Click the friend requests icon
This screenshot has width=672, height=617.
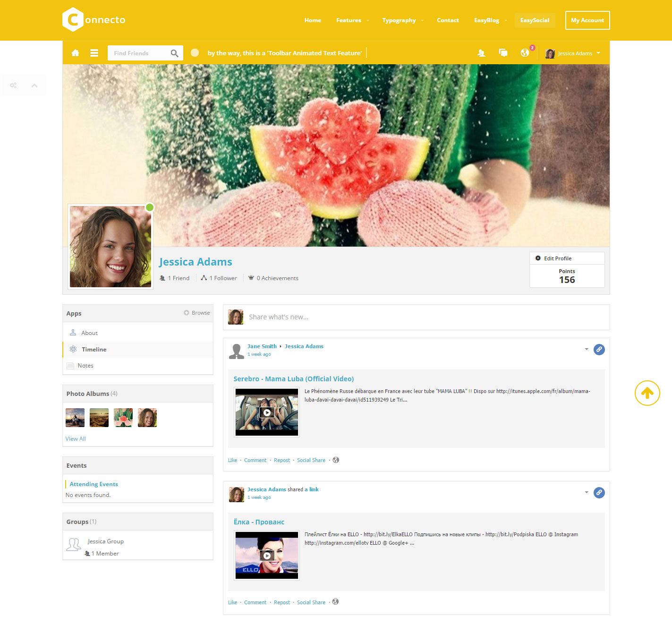(481, 53)
